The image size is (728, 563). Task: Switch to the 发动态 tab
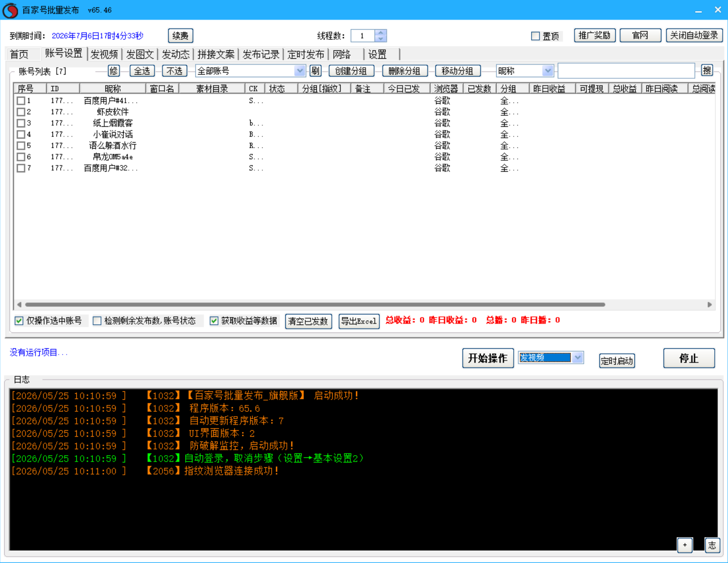click(176, 54)
